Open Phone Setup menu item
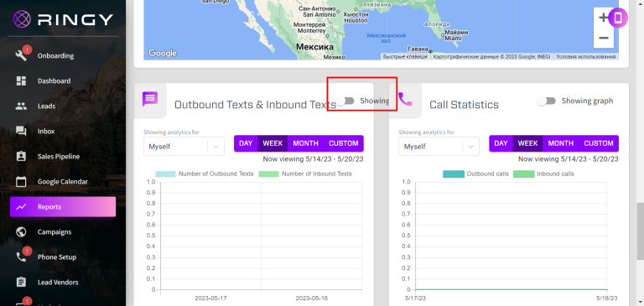The height and width of the screenshot is (306, 644). 63,257
